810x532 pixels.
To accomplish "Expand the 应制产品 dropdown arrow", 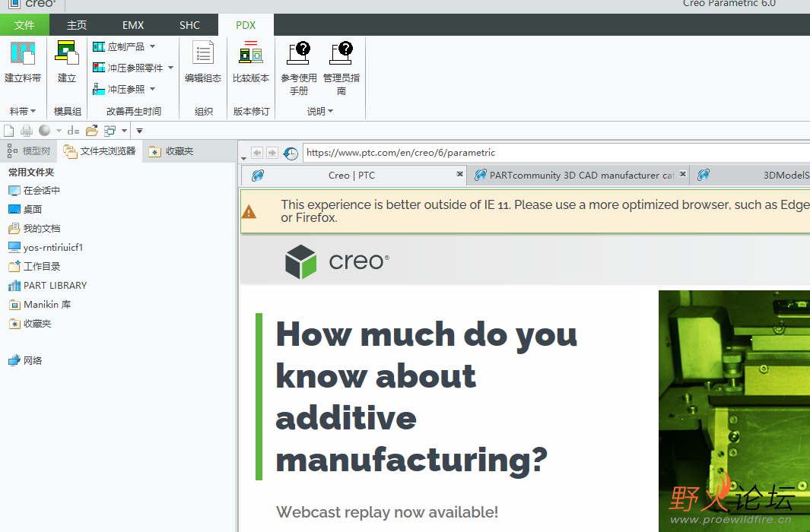I will point(152,46).
